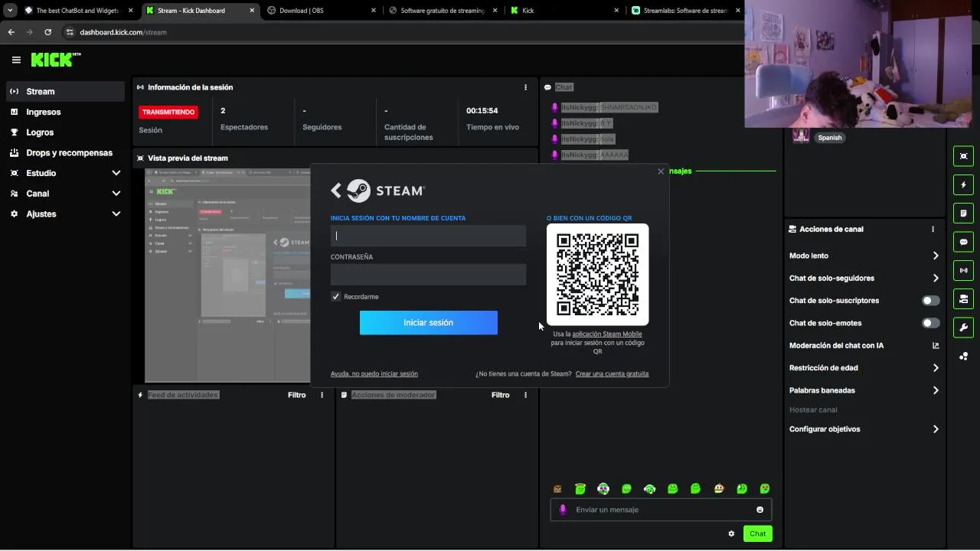Enable Chat de solo-emotes switch

(x=930, y=323)
